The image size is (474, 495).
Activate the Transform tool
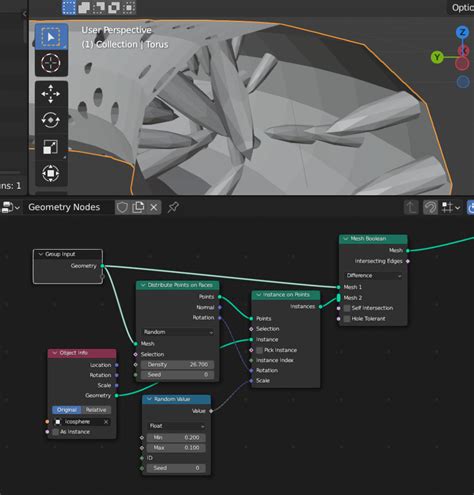pyautogui.click(x=51, y=173)
